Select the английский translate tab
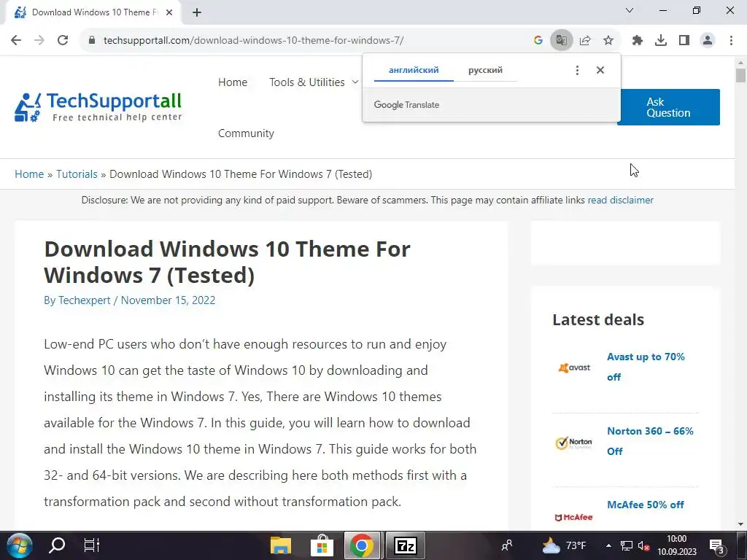Viewport: 747px width, 560px height. (x=414, y=70)
